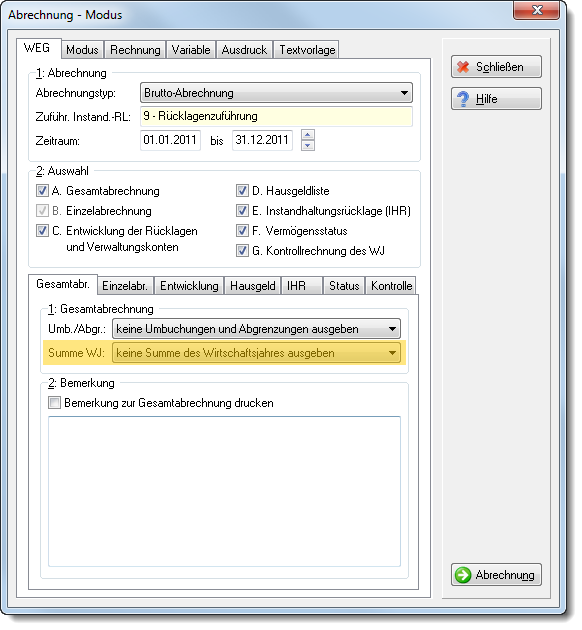Enable Bemerkung zur Gesamtabrechnung drucken checkbox
The width and height of the screenshot is (582, 630).
tap(54, 403)
